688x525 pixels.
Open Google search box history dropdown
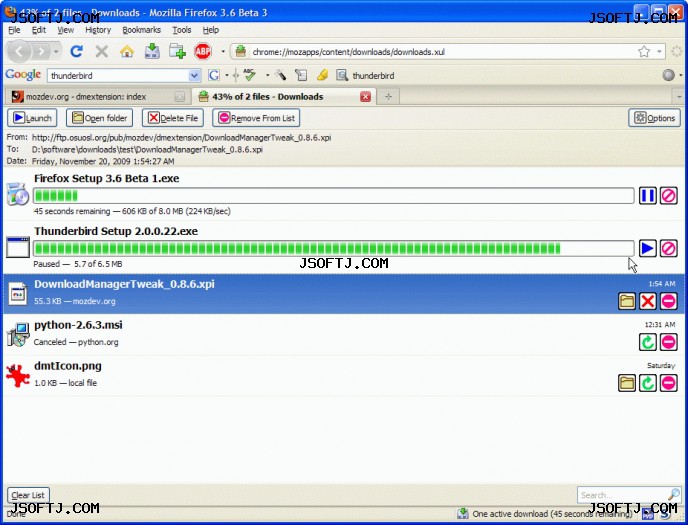point(194,75)
